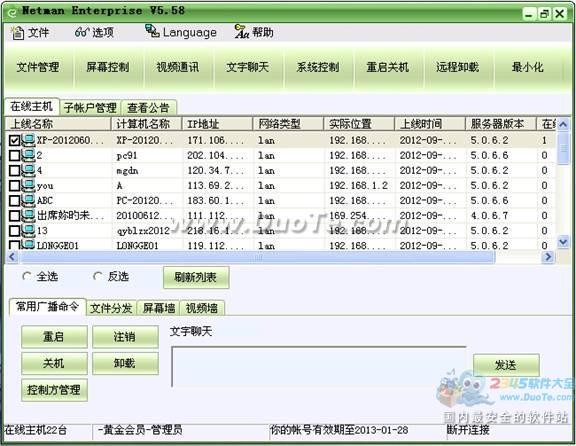Click the file icon beside 文件 menu
Image resolution: width=576 pixels, height=446 pixels.
click(17, 32)
